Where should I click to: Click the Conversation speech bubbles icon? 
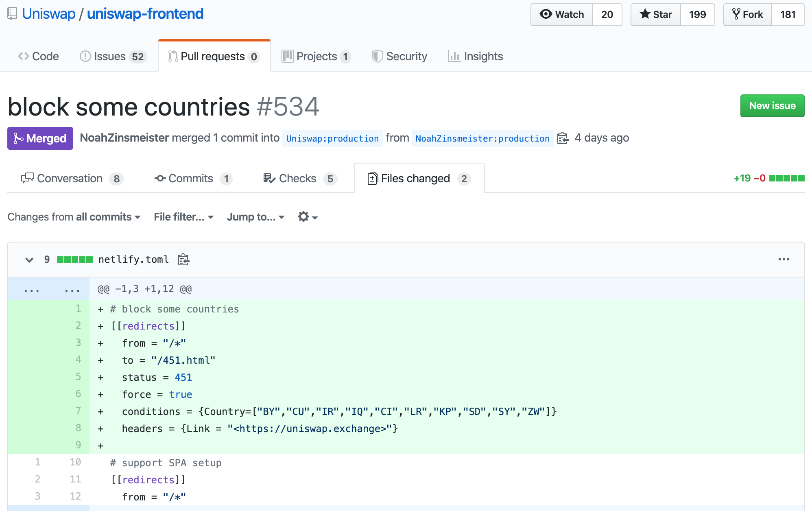click(x=28, y=178)
